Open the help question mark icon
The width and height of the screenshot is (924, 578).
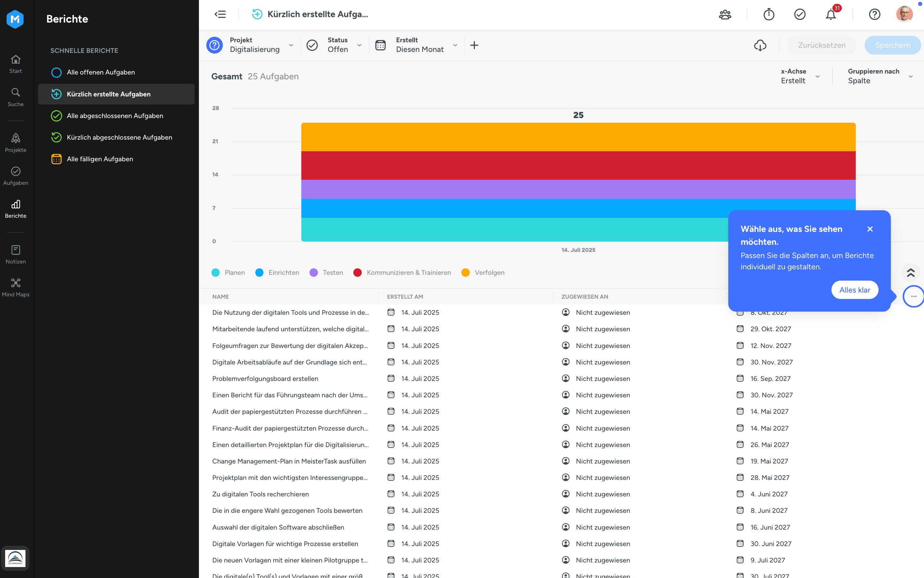874,15
